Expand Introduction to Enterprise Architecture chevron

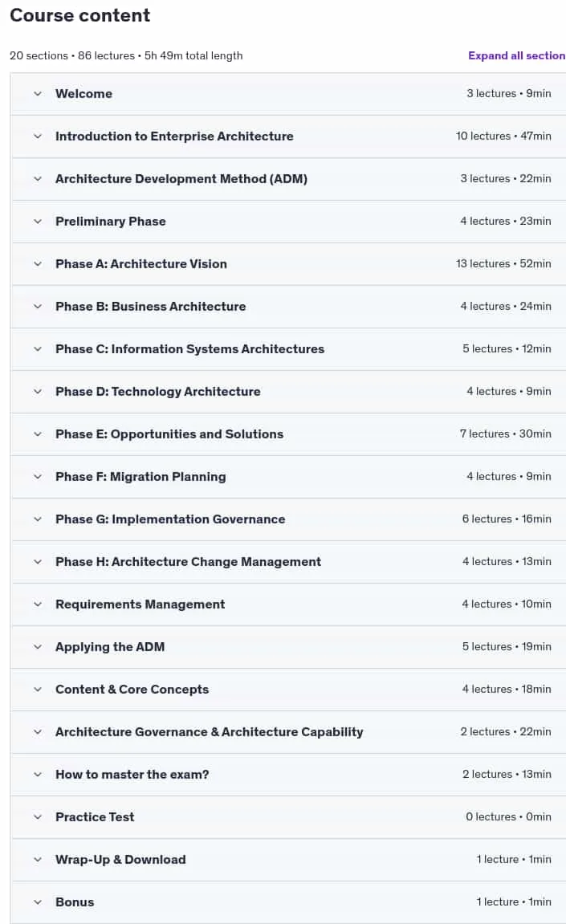(x=38, y=136)
